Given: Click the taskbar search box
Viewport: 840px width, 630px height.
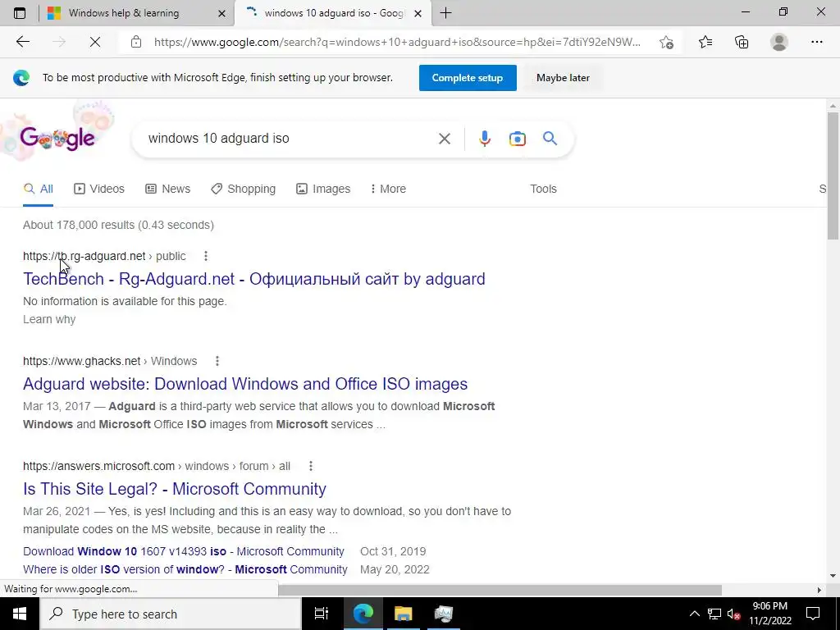Looking at the screenshot, I should tap(171, 614).
